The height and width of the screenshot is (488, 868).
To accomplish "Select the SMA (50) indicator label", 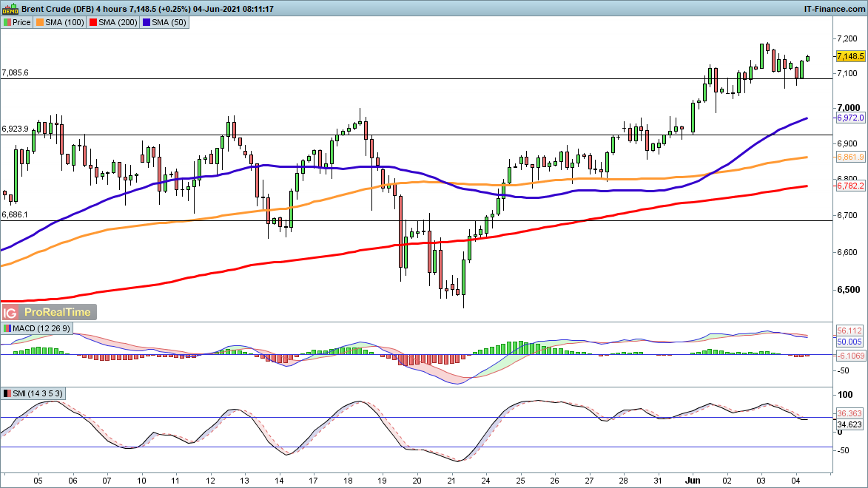I will click(x=169, y=22).
